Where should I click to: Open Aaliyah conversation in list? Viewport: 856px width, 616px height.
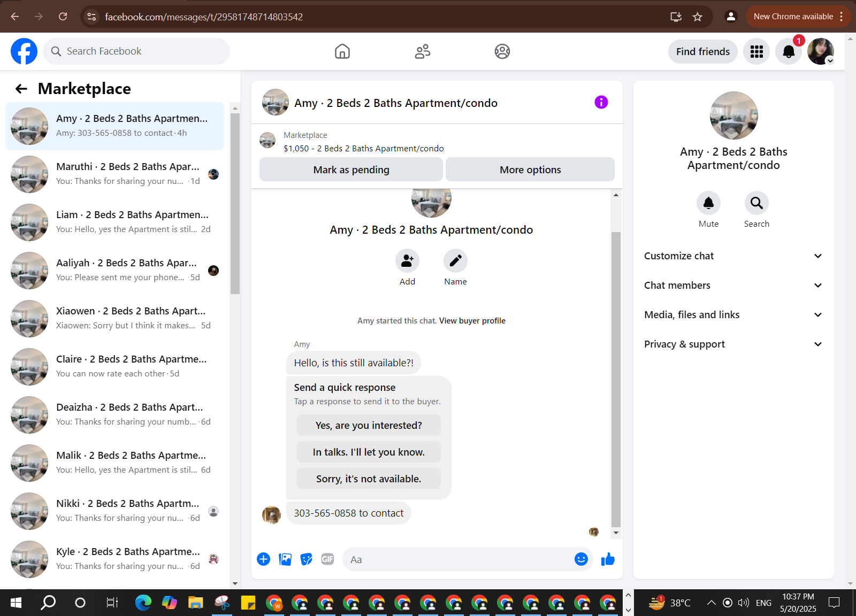[x=114, y=271]
